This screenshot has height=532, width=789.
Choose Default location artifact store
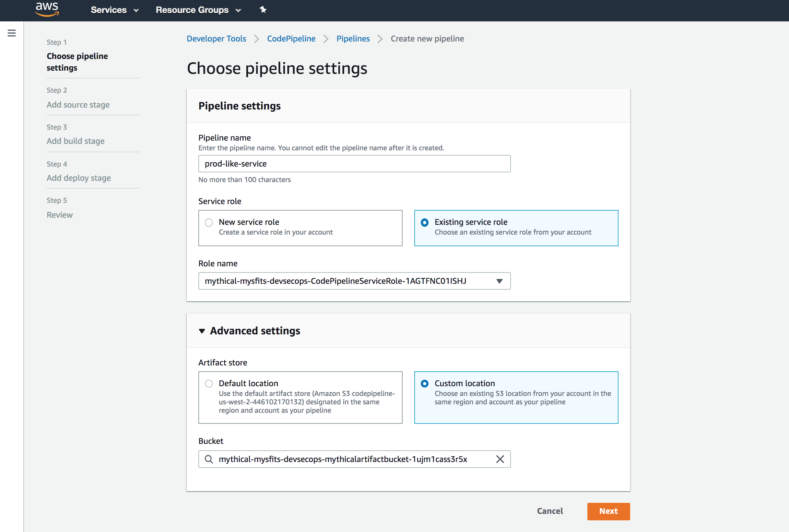click(x=300, y=397)
